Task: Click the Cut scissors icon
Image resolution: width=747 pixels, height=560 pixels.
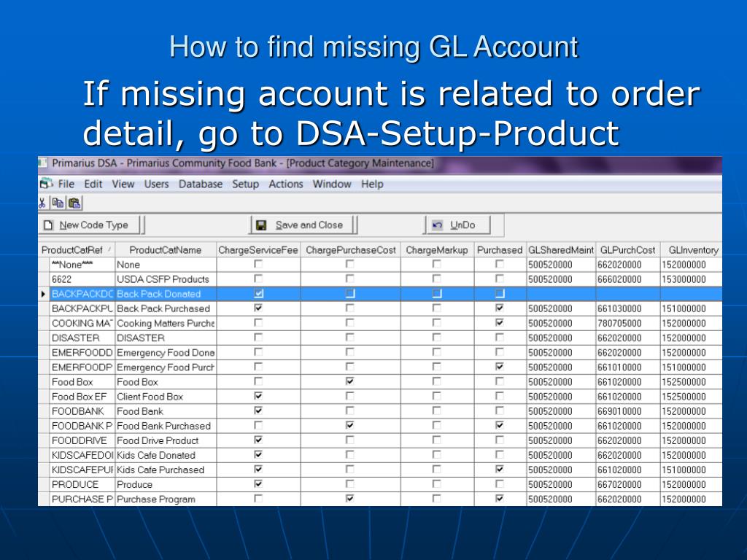Action: click(x=42, y=203)
